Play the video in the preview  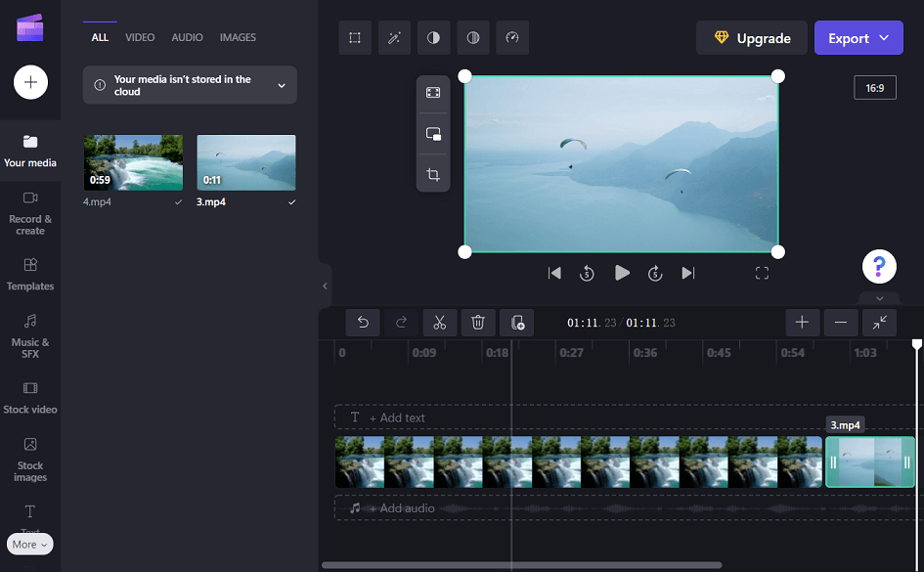pyautogui.click(x=622, y=273)
